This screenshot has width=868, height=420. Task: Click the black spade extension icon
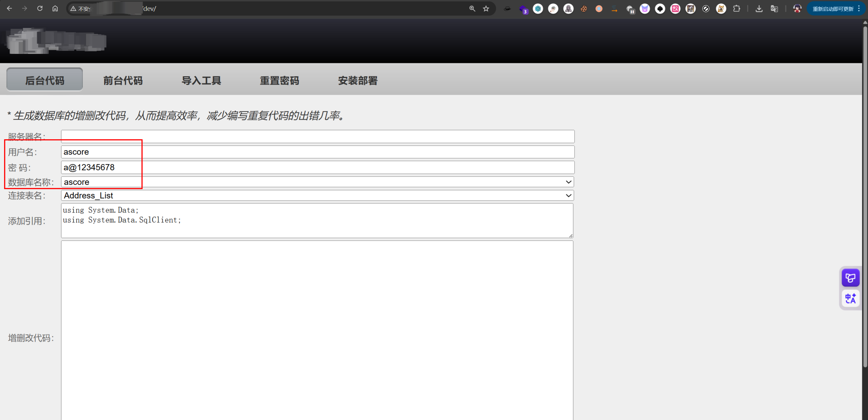(x=660, y=9)
